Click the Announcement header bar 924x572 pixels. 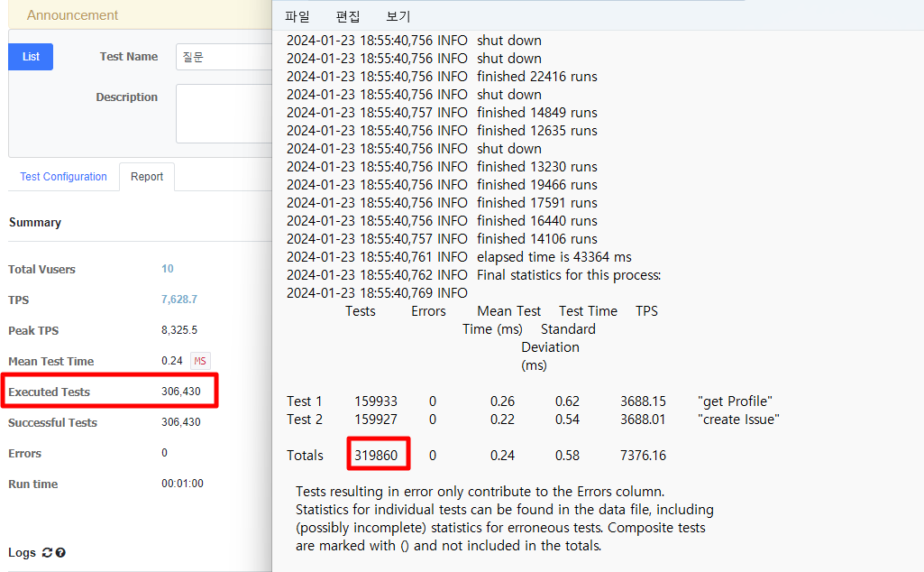point(135,15)
